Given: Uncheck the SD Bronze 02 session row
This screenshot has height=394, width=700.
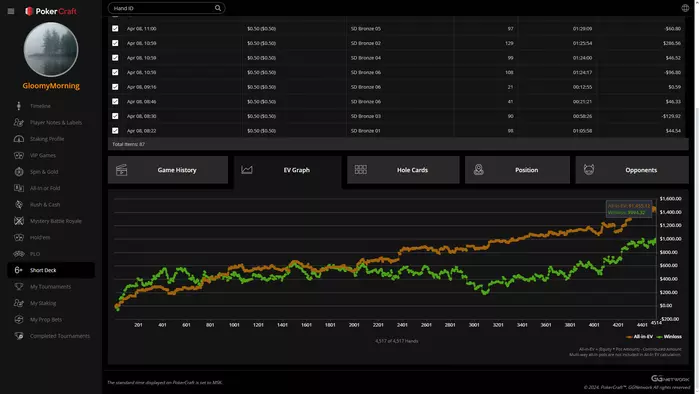Looking at the screenshot, I should pos(115,43).
